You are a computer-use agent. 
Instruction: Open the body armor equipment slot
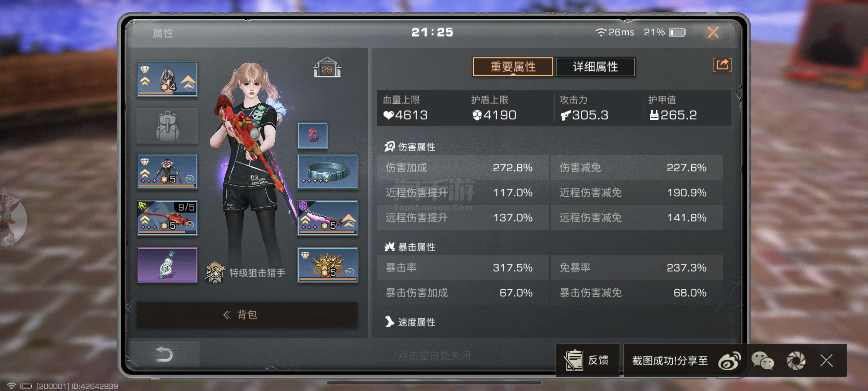tap(167, 171)
